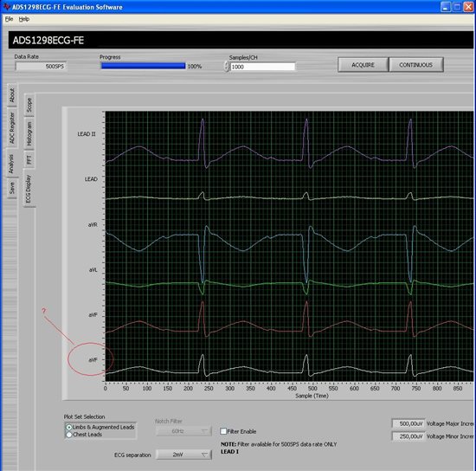Click the Samples/CH input field
Image resolution: width=476 pixels, height=471 pixels.
click(262, 67)
